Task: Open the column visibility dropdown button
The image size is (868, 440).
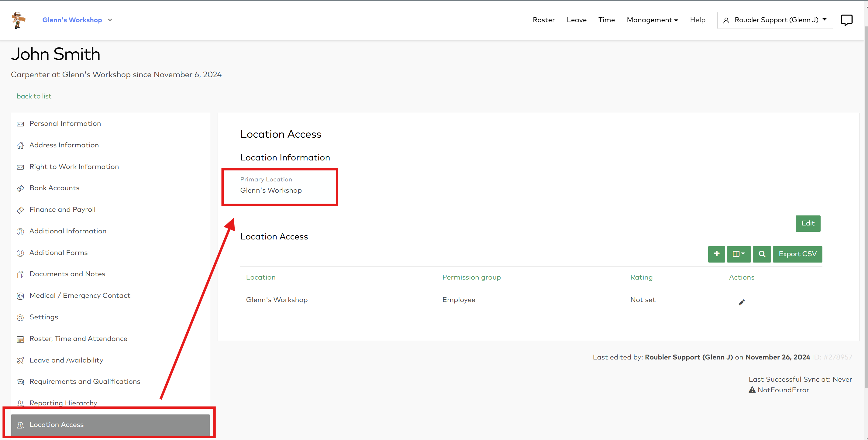Action: tap(739, 254)
